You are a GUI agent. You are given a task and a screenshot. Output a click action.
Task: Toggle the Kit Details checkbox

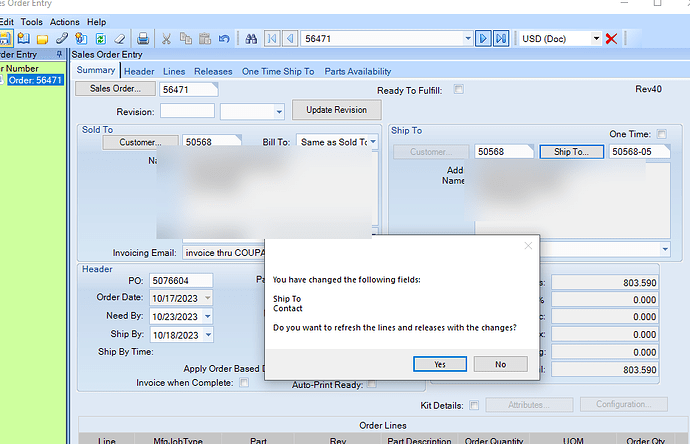(474, 405)
